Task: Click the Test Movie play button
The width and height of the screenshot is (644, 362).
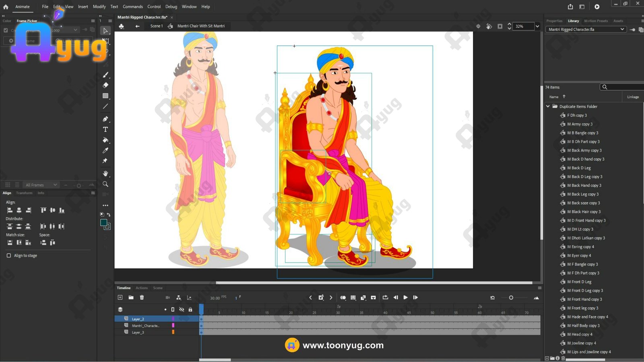Action: (x=597, y=7)
